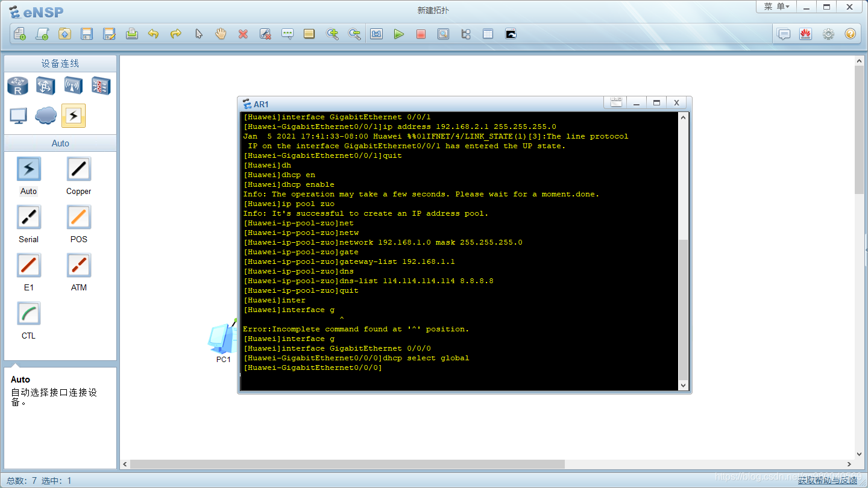Click AR1 terminal scrollbar down arrow
This screenshot has width=868, height=488.
tap(683, 385)
